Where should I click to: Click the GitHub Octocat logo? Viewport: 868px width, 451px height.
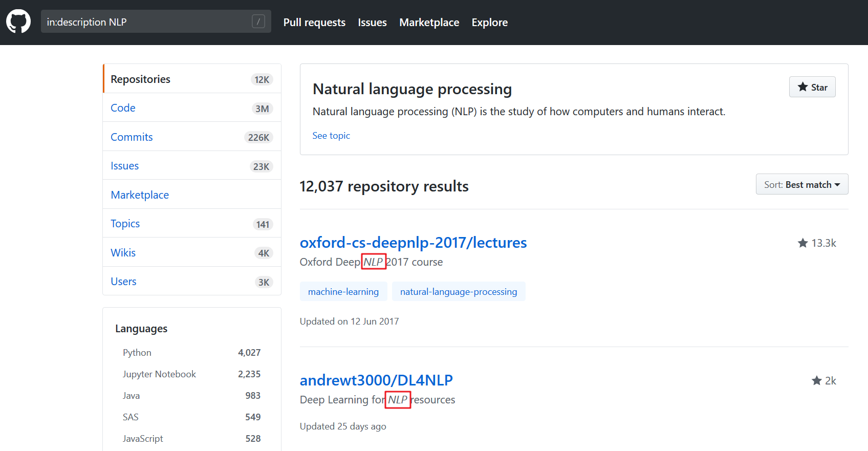coord(18,22)
